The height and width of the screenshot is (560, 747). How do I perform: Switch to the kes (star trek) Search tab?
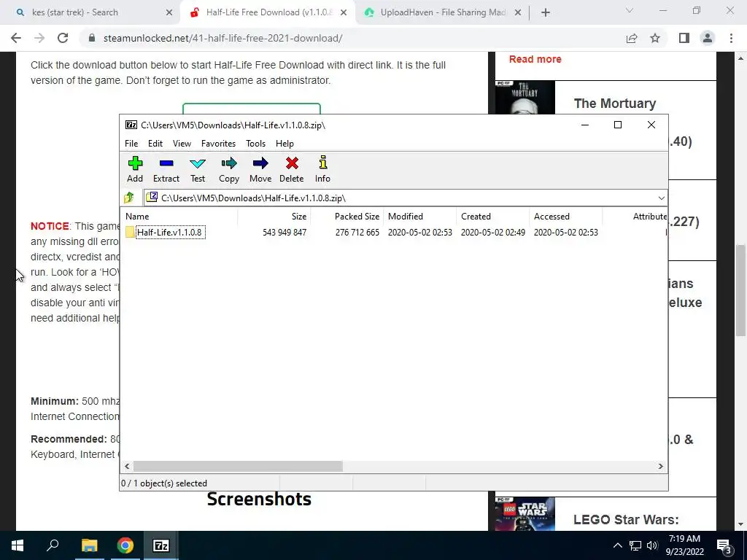point(90,12)
